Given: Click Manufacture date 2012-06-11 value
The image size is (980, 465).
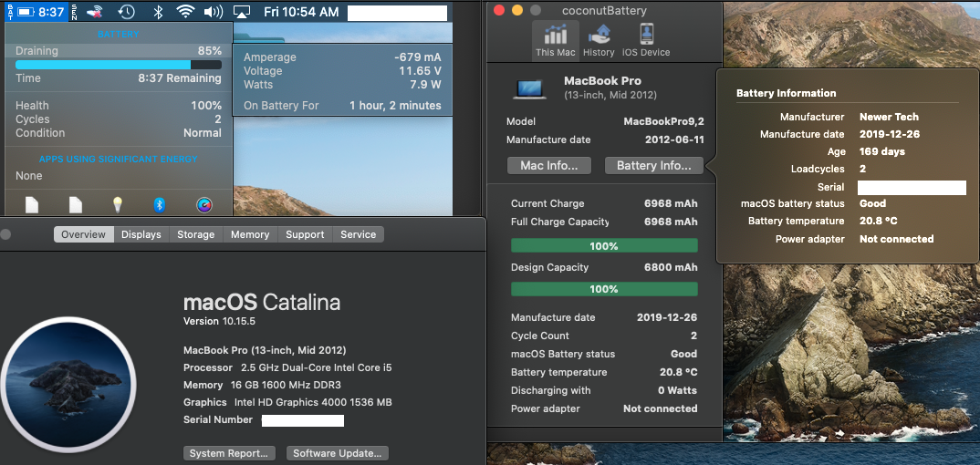Looking at the screenshot, I should click(674, 139).
